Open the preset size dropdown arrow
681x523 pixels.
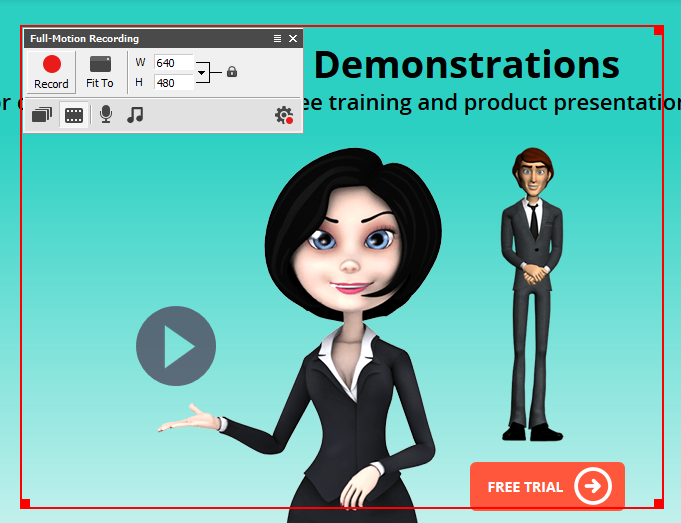click(201, 73)
